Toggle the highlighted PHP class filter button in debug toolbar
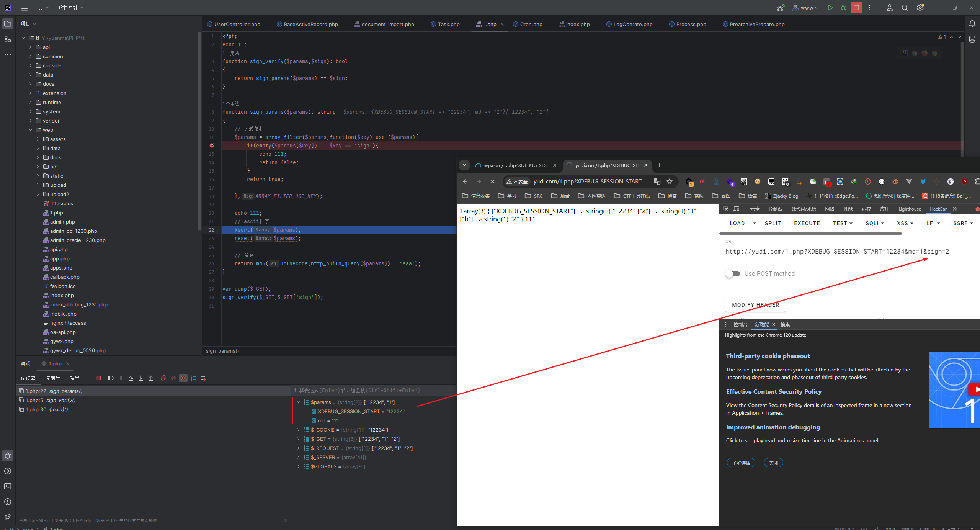 (183, 378)
